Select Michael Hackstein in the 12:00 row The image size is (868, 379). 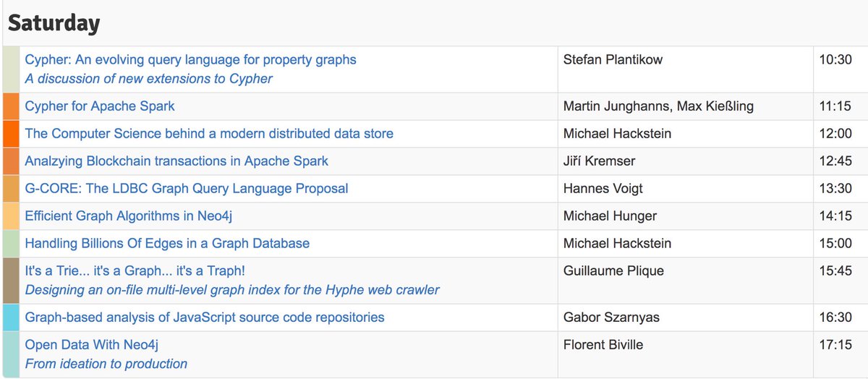[617, 134]
